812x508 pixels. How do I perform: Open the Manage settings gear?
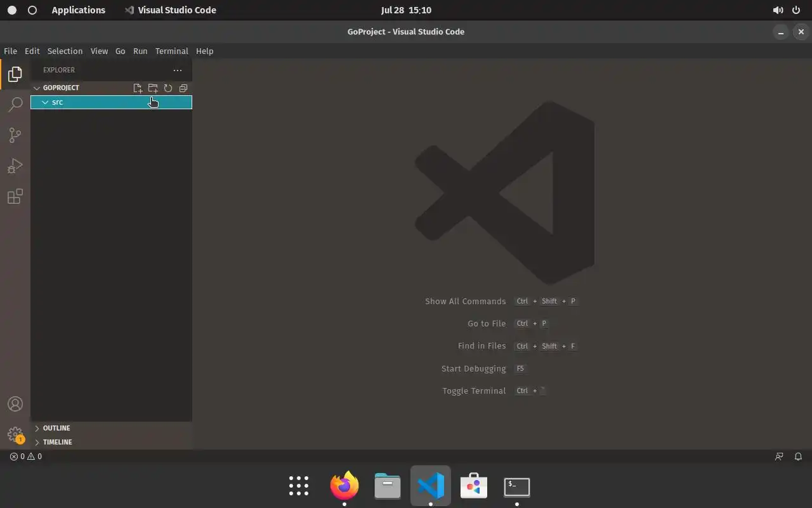(x=15, y=434)
